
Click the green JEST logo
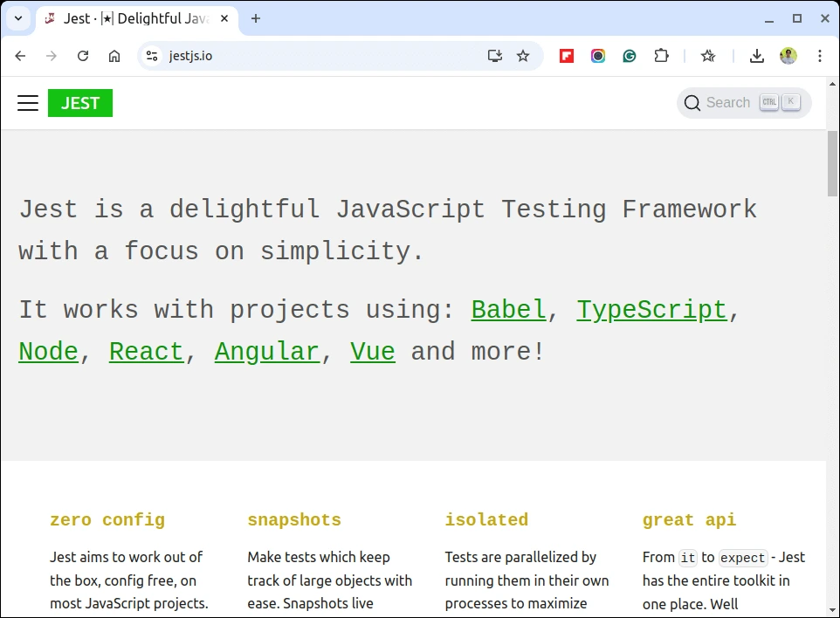[x=80, y=103]
